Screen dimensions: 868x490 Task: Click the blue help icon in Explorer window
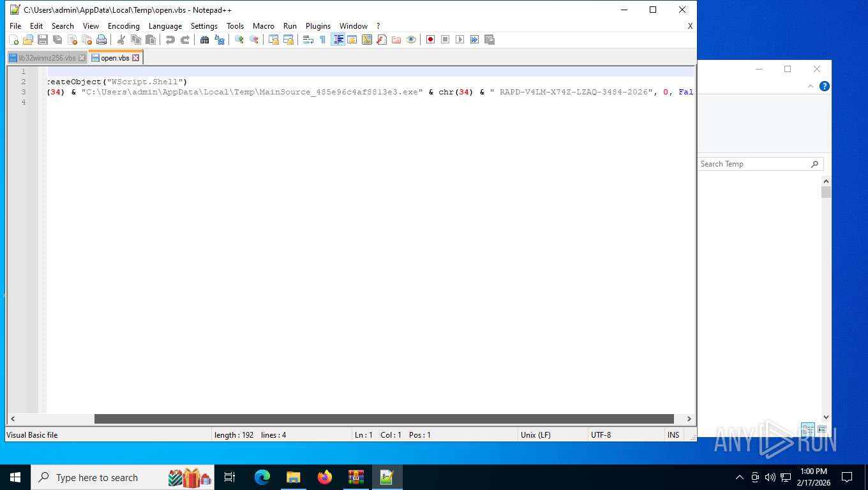pyautogui.click(x=824, y=86)
